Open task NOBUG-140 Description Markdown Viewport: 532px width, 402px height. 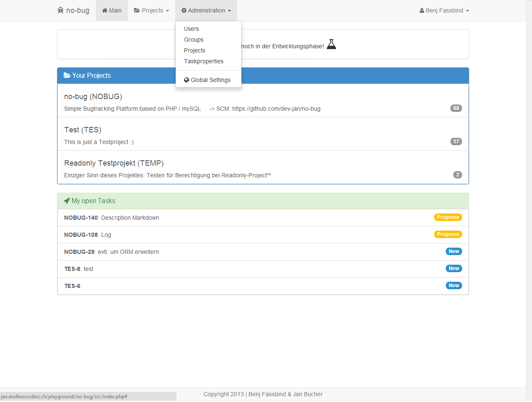112,218
